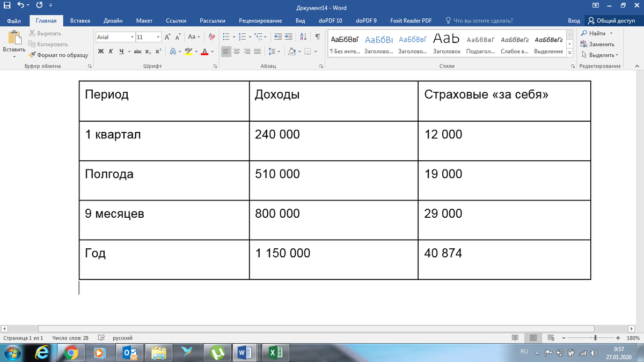Viewport: 644px width, 362px height.
Task: Open the Рецензирование tab
Action: (x=260, y=20)
